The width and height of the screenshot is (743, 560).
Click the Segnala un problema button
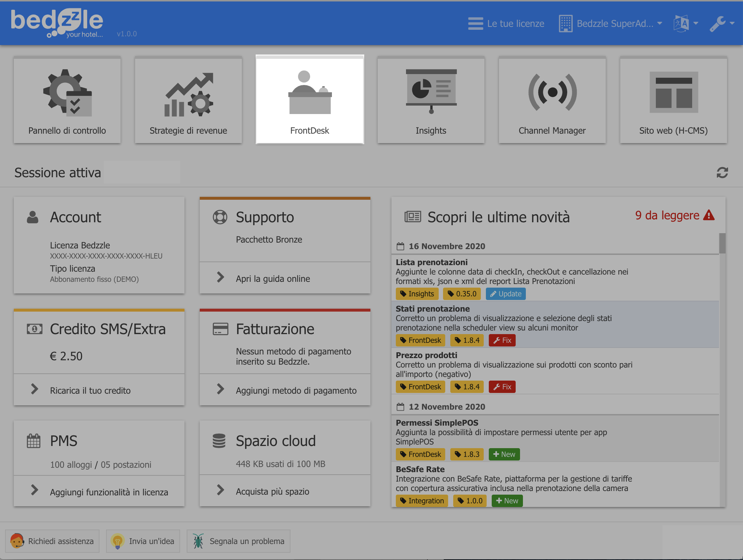click(x=239, y=541)
